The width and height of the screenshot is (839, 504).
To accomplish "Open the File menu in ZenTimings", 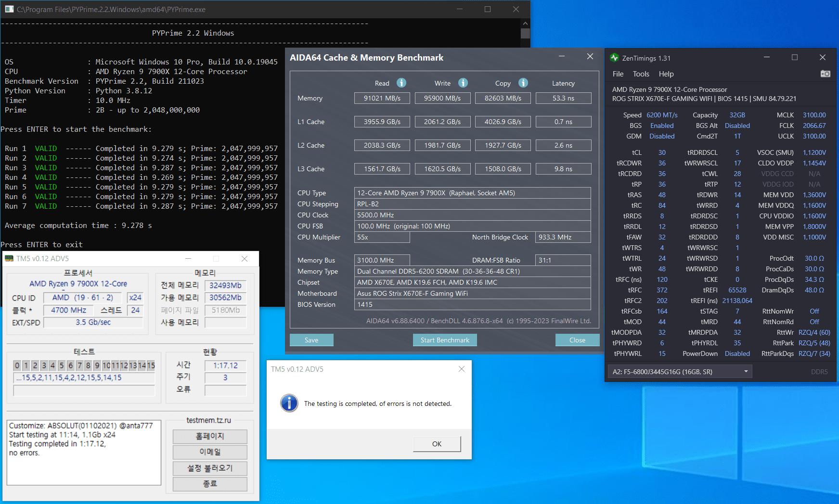I will 618,74.
